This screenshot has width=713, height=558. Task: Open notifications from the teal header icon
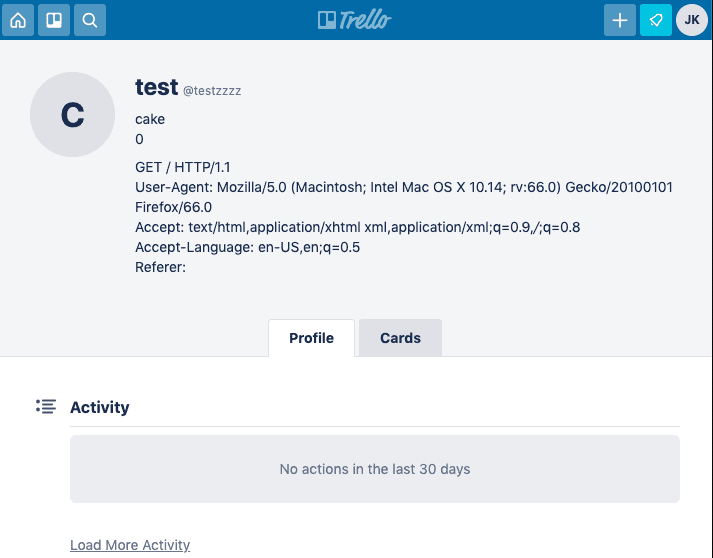[x=656, y=20]
